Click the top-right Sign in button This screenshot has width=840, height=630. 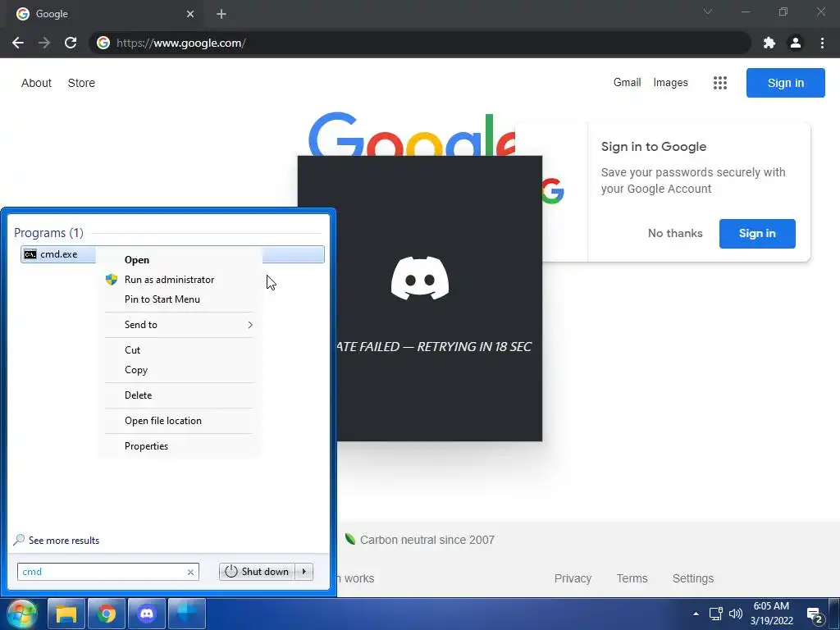tap(785, 83)
